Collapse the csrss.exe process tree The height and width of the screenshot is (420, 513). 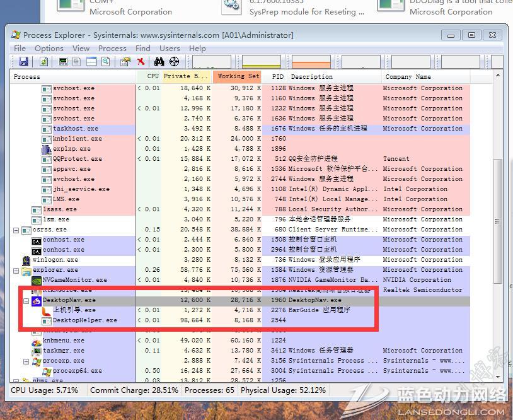tap(16, 230)
